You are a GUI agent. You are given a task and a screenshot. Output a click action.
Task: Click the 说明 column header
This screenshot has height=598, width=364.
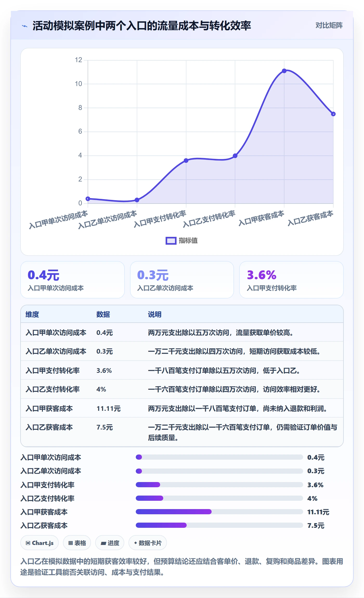(x=155, y=314)
